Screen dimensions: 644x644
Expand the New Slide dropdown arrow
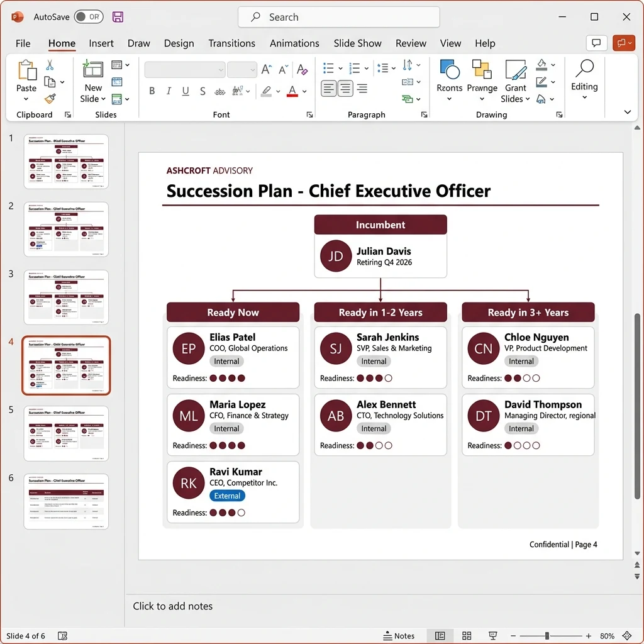[103, 99]
